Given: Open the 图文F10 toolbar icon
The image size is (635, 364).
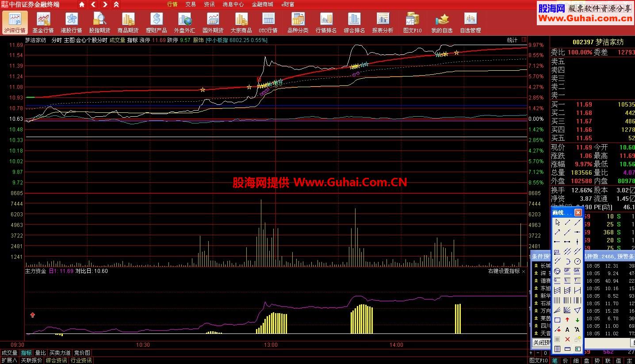Looking at the screenshot, I should [x=412, y=22].
